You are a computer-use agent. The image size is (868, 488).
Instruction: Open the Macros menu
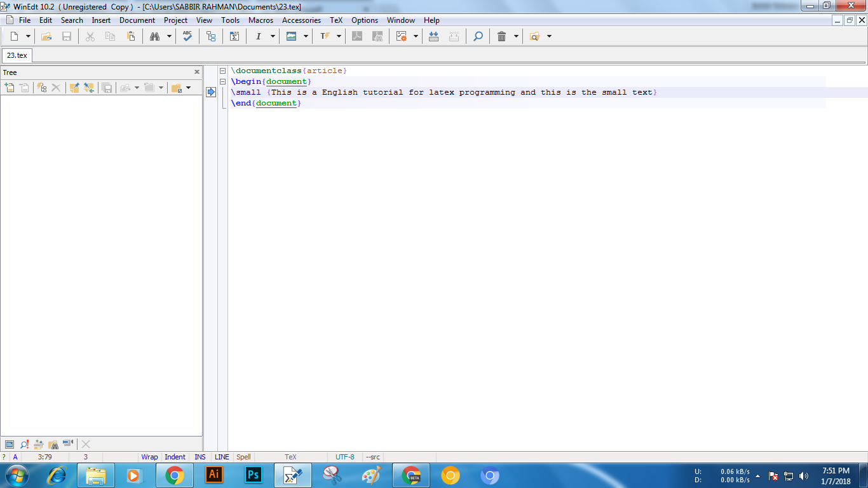click(x=261, y=20)
